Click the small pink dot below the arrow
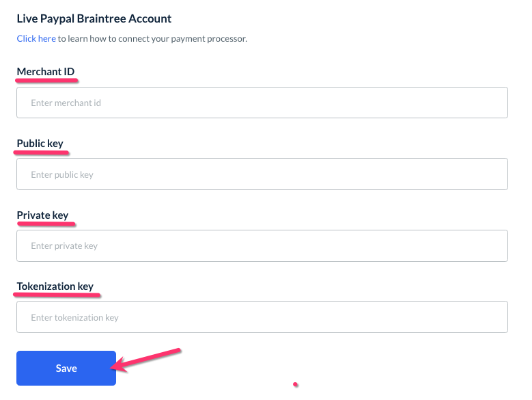 pyautogui.click(x=295, y=384)
